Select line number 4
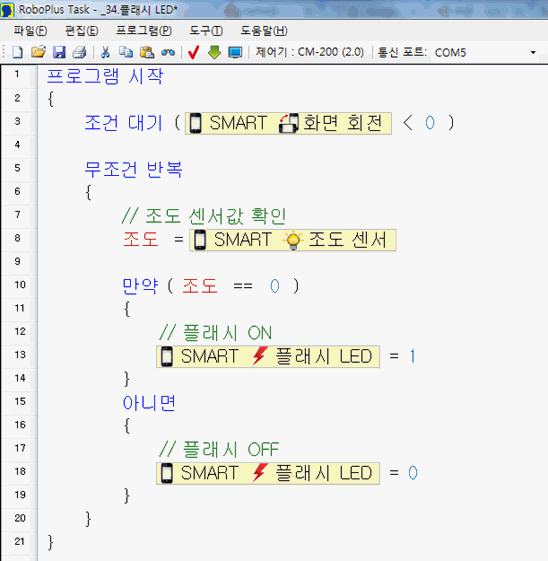Image resolution: width=548 pixels, height=561 pixels. (x=17, y=145)
